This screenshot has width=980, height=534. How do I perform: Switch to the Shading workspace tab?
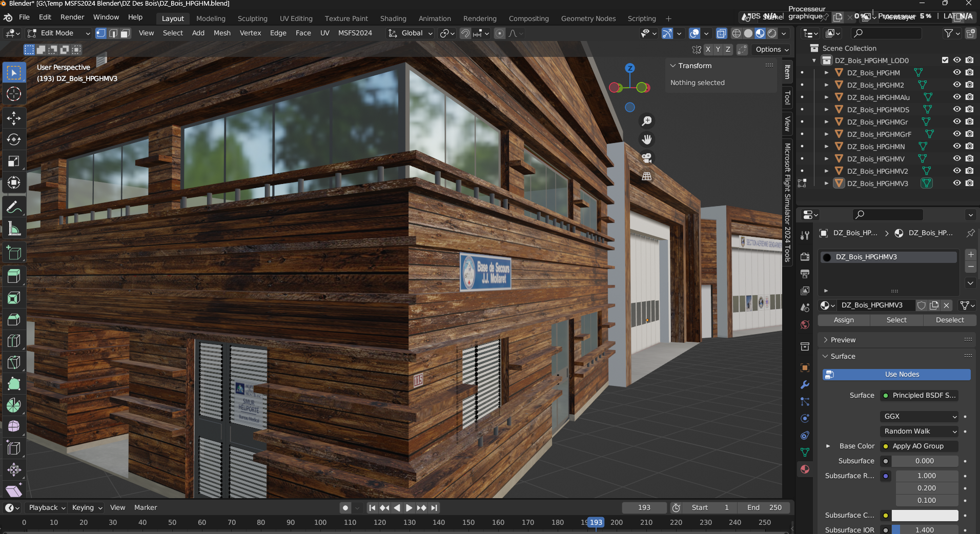[x=393, y=18]
